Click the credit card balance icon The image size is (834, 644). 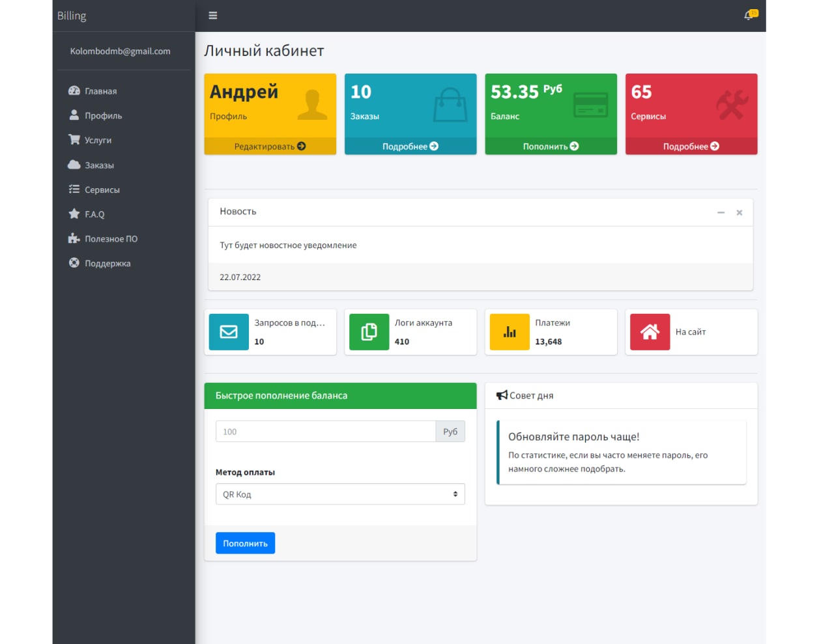point(590,105)
